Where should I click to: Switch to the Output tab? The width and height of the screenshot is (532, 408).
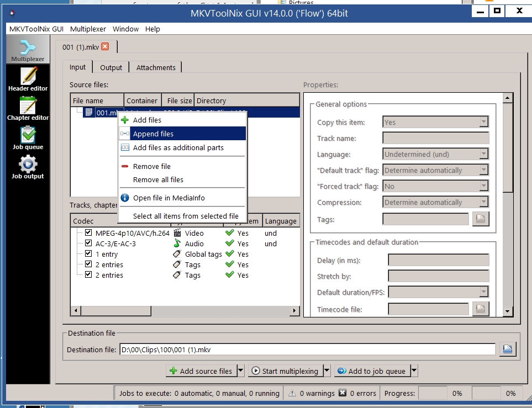pyautogui.click(x=111, y=67)
